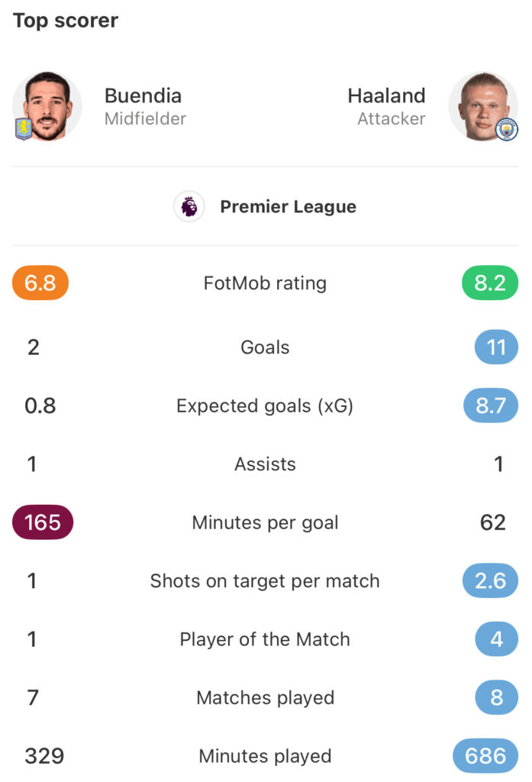Select the 8.7 expected goals badge
The height and width of the screenshot is (782, 532).
[x=490, y=406]
